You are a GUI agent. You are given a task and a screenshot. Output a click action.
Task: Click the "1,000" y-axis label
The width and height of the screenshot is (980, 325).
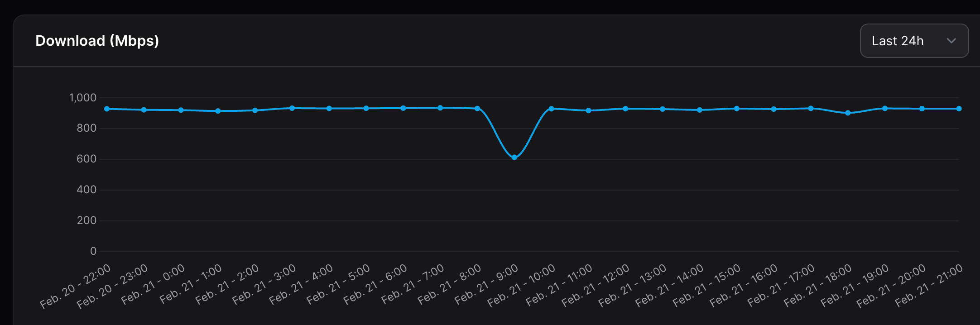click(83, 98)
